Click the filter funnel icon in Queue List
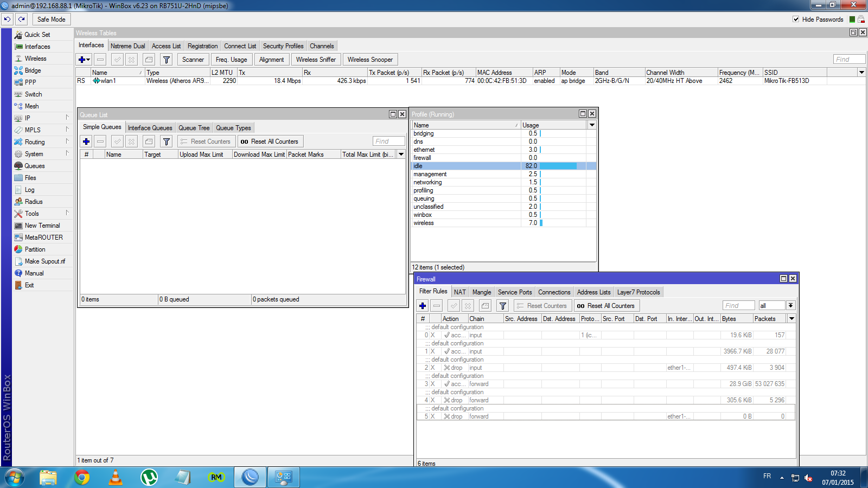This screenshot has height=488, width=868. (x=167, y=142)
